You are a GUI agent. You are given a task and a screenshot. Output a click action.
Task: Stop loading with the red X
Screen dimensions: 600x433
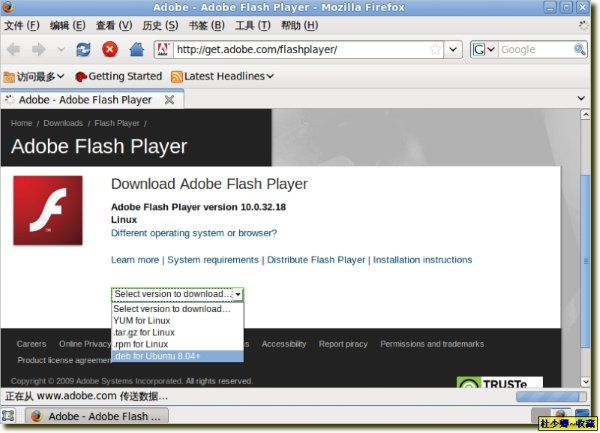click(x=110, y=49)
